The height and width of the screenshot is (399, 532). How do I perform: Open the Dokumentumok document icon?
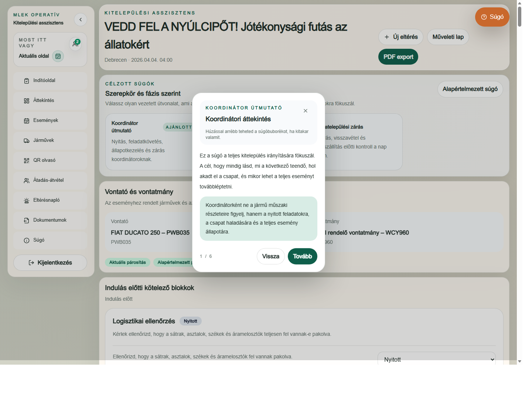pos(26,220)
